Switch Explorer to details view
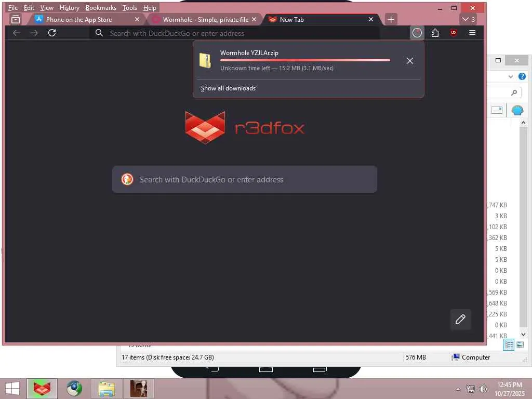The width and height of the screenshot is (532, 399). click(508, 345)
